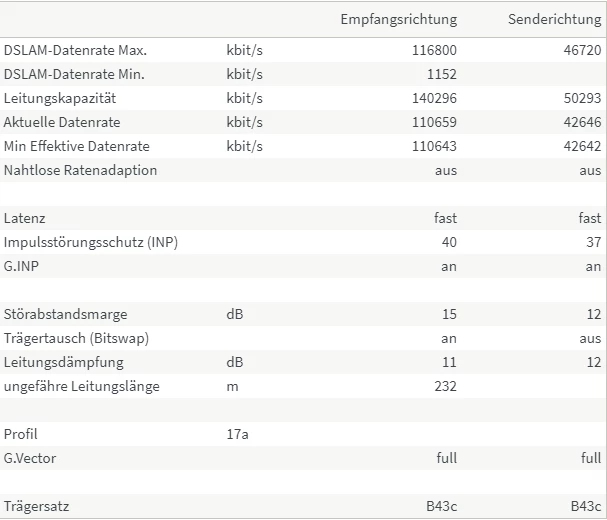This screenshot has width=607, height=520.
Task: Click the Profil value 17a
Action: (237, 434)
